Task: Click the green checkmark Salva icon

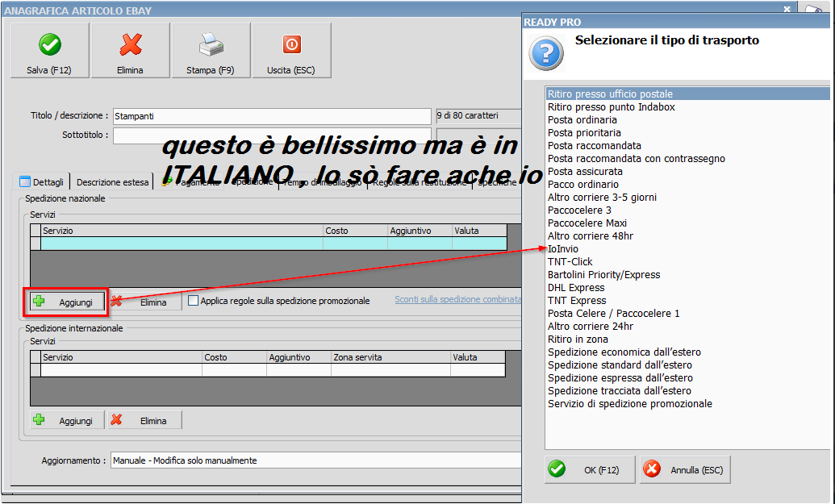Action: click(x=50, y=44)
